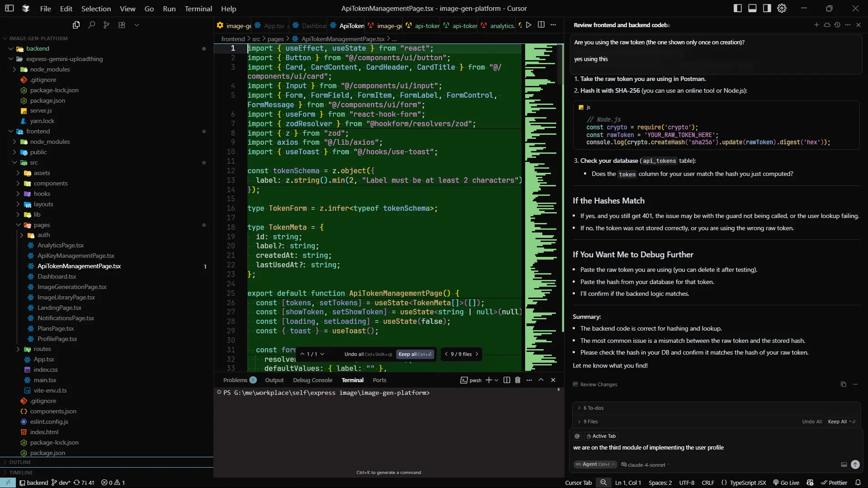This screenshot has height=488, width=868.
Task: Click Undo All in the files row
Action: tap(812, 422)
